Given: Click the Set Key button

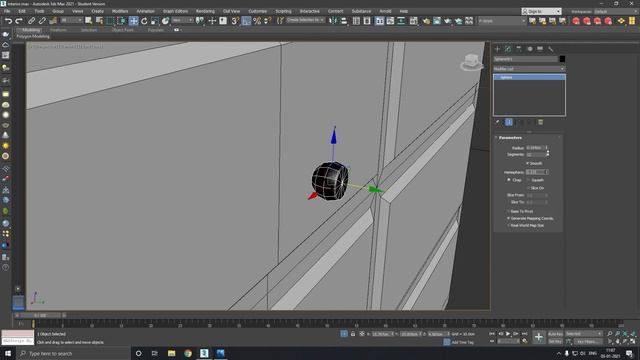Looking at the screenshot, I should click(x=555, y=341).
